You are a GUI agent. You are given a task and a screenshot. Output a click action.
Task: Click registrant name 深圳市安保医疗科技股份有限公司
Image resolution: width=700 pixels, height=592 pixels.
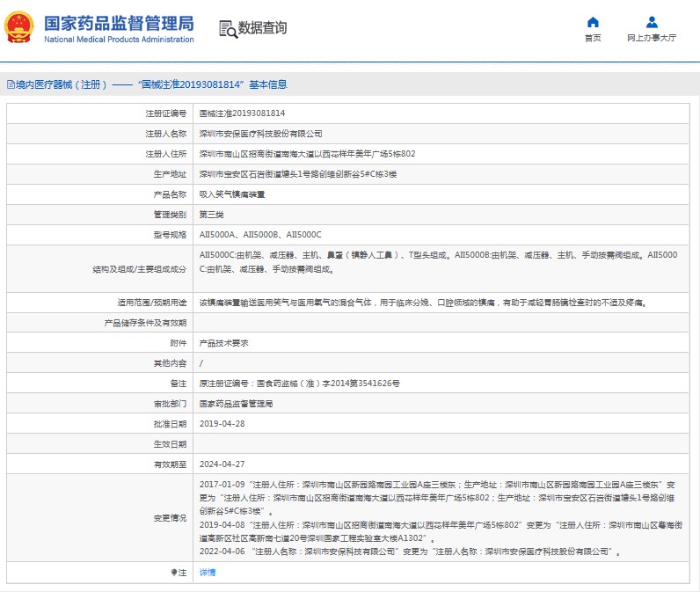260,134
